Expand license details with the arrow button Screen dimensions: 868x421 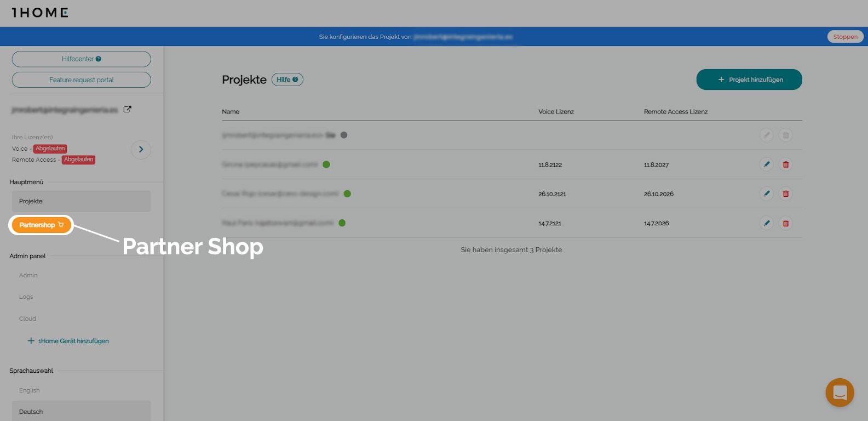tap(141, 149)
